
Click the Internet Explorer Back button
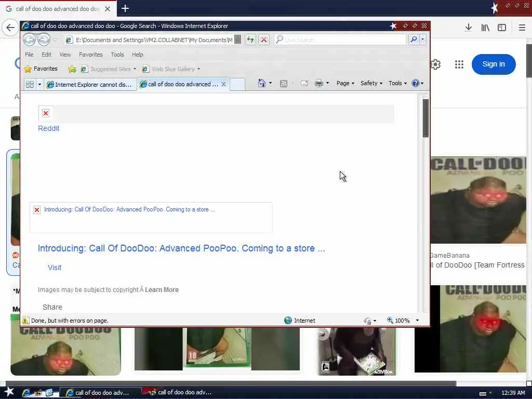click(29, 39)
